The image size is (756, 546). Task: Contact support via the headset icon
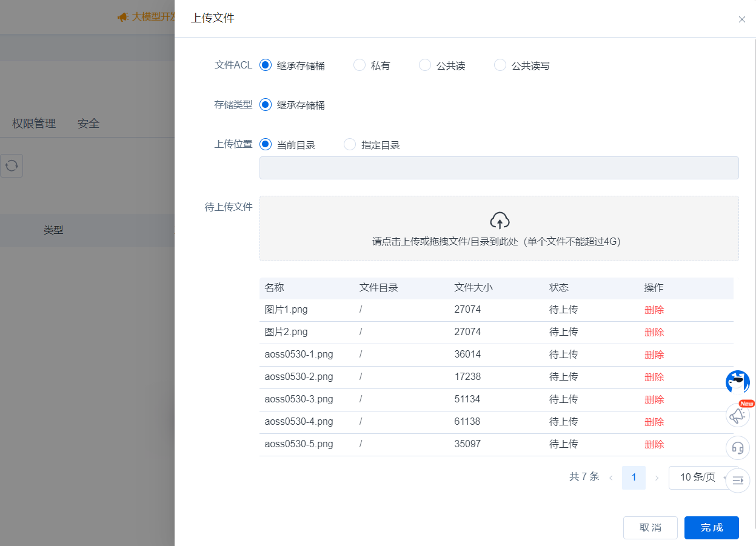tap(737, 448)
